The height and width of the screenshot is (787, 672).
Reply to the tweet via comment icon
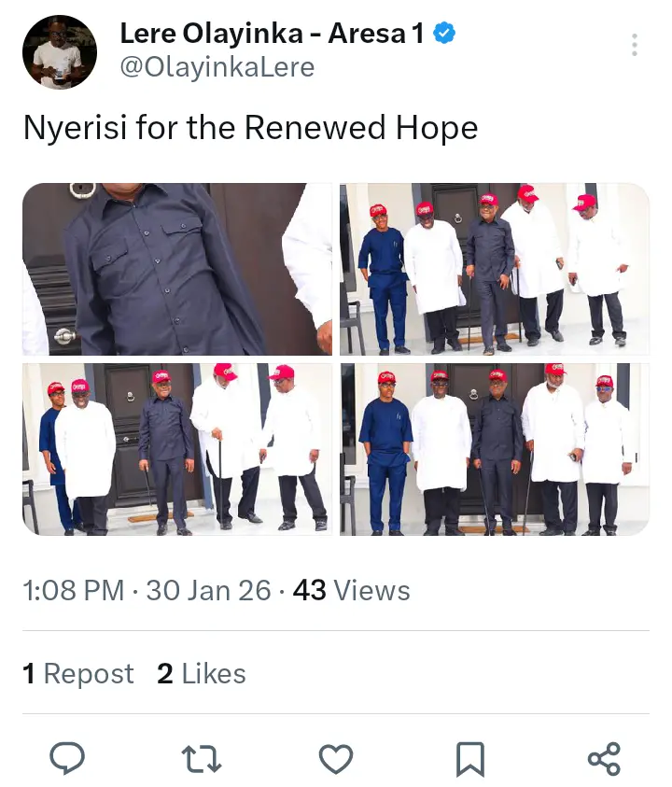pyautogui.click(x=67, y=758)
